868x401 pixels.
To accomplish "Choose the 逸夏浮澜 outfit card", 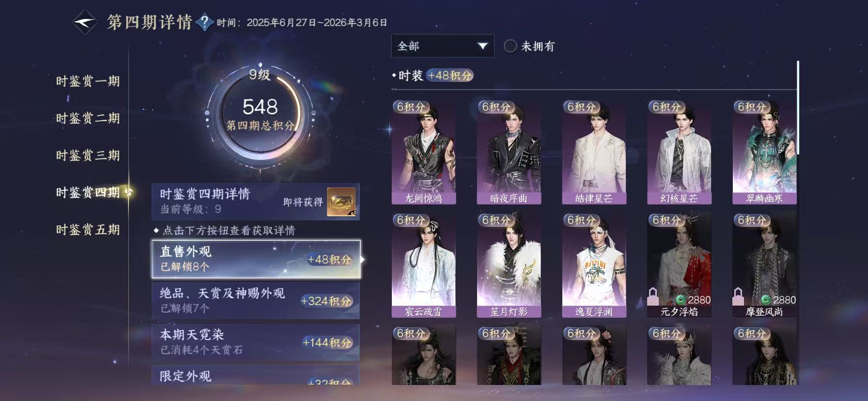I will pyautogui.click(x=594, y=266).
